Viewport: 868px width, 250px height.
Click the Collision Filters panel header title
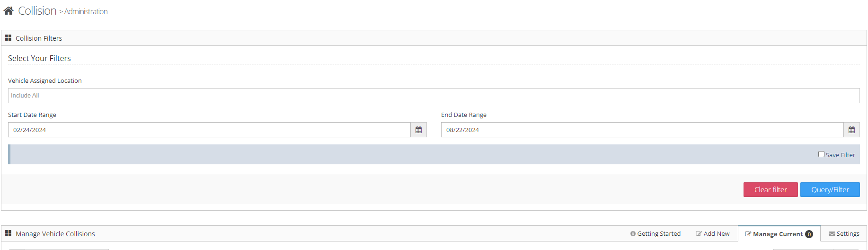39,38
